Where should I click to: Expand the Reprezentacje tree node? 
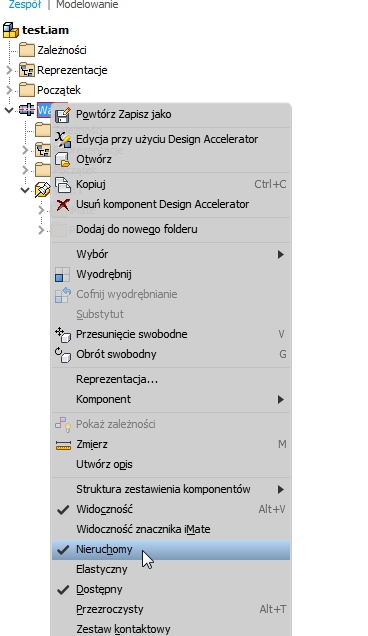pyautogui.click(x=9, y=70)
